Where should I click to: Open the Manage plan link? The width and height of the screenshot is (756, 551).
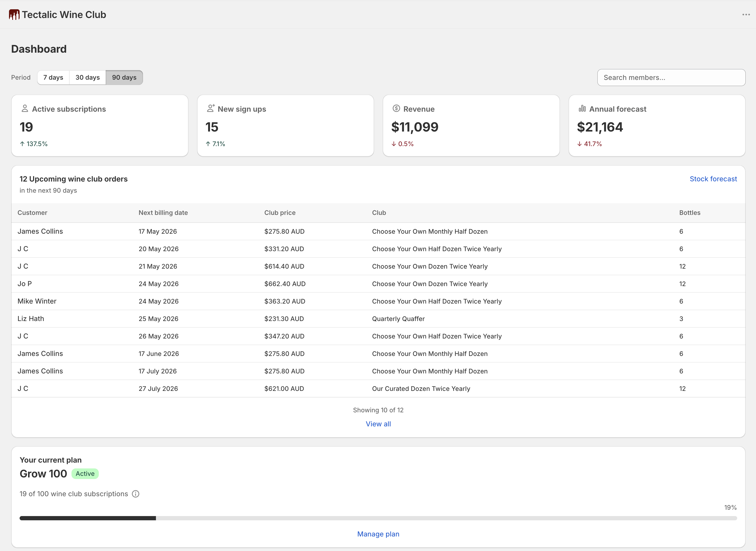378,534
